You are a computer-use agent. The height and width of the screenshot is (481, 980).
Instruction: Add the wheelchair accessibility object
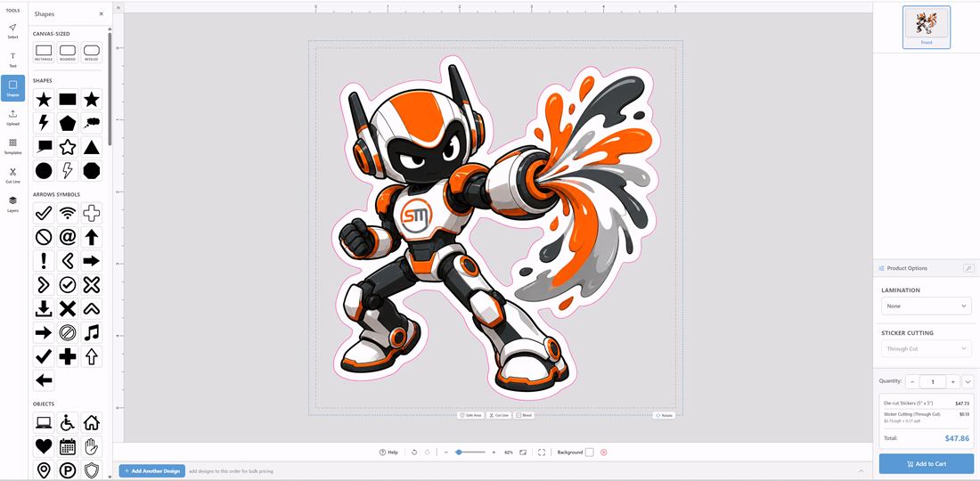(68, 423)
